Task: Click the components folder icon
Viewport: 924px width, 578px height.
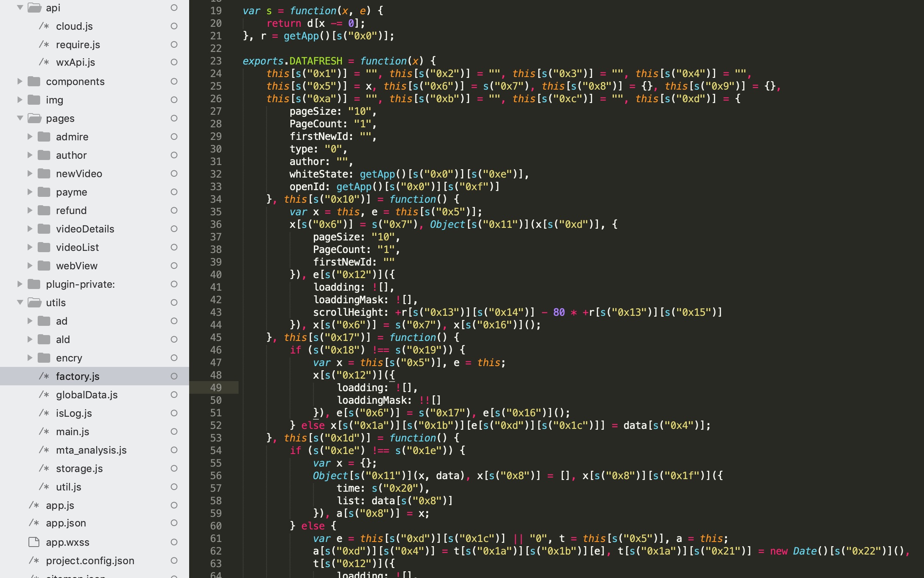Action: click(34, 81)
